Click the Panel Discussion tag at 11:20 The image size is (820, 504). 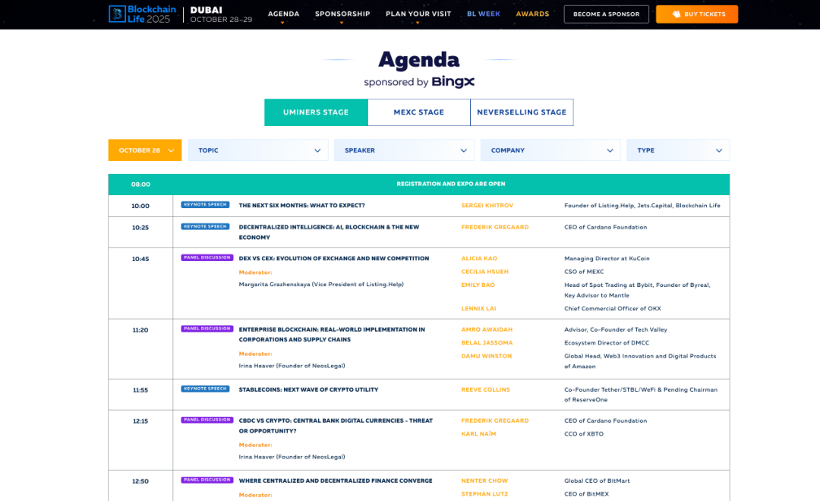pos(207,329)
